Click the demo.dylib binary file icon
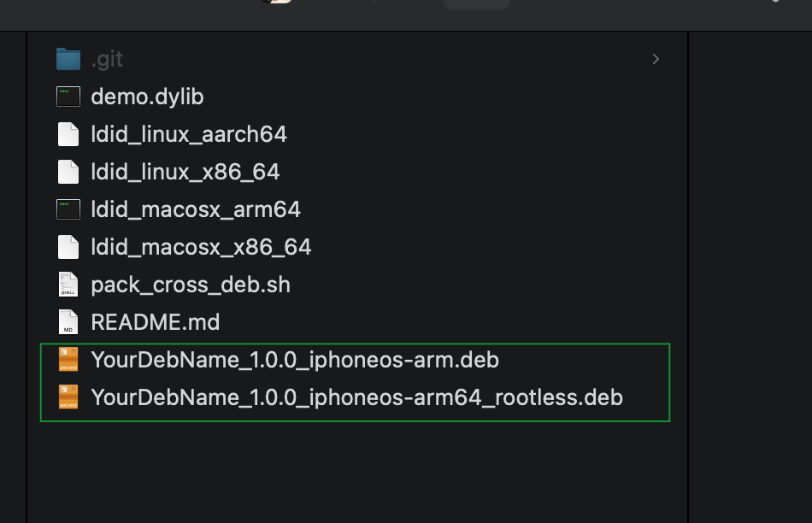812x523 pixels. [68, 96]
